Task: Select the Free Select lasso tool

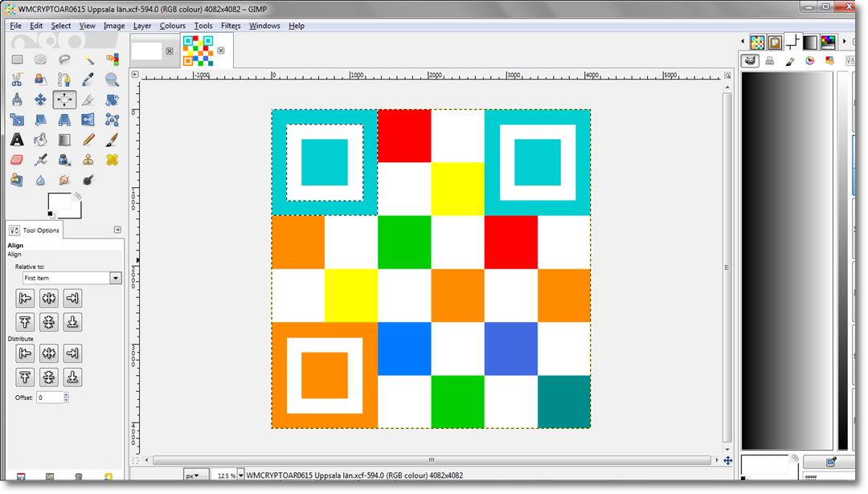Action: (x=64, y=59)
